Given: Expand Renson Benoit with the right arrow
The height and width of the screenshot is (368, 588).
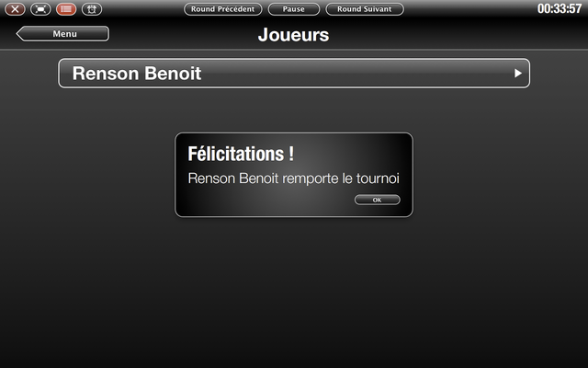Looking at the screenshot, I should tap(518, 74).
